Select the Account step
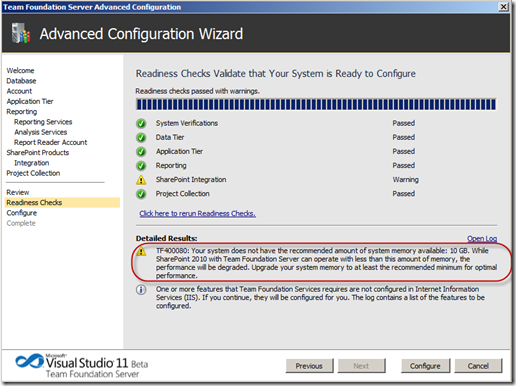This screenshot has height=386, width=516. tap(19, 91)
